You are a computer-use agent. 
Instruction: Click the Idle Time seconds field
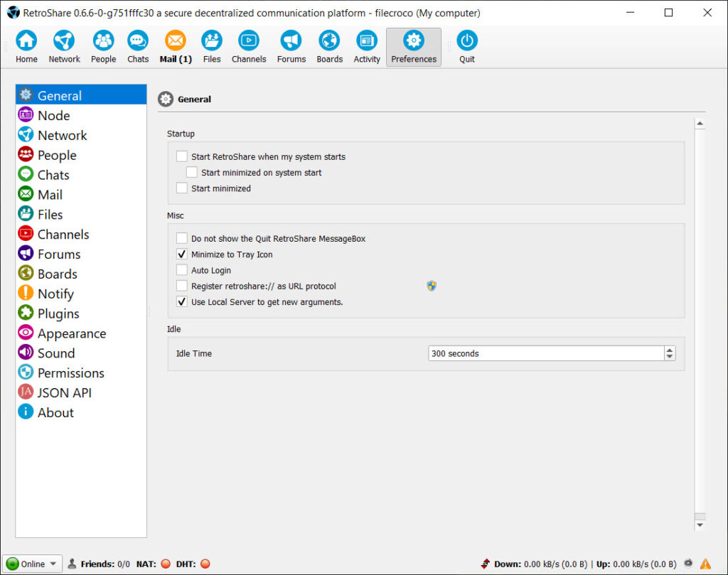coord(546,353)
